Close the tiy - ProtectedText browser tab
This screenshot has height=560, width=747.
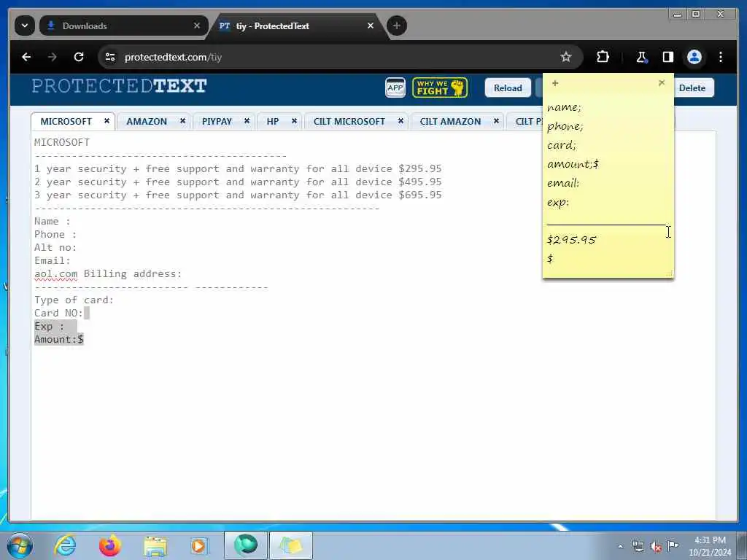(371, 26)
